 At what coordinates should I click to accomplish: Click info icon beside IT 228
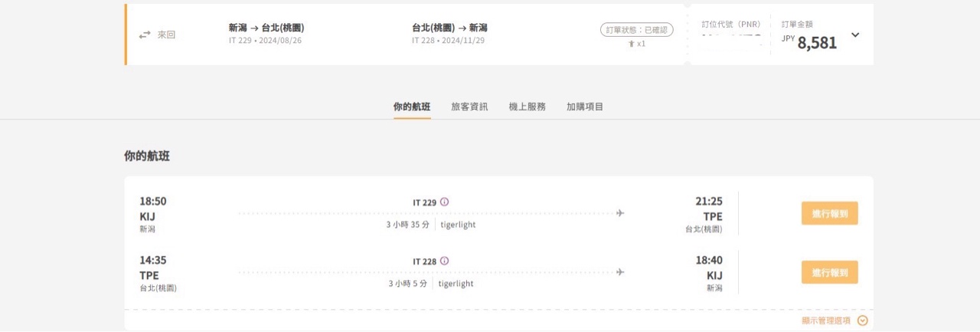(445, 261)
